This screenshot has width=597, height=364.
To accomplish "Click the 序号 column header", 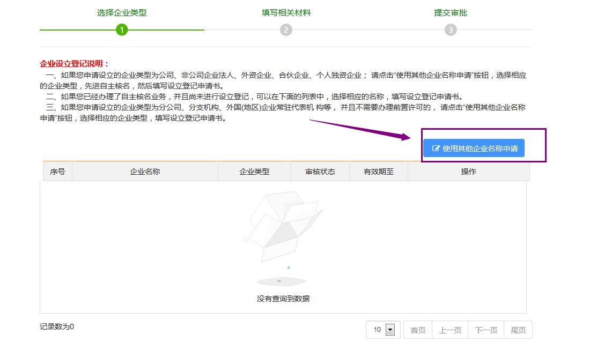I will 57,172.
